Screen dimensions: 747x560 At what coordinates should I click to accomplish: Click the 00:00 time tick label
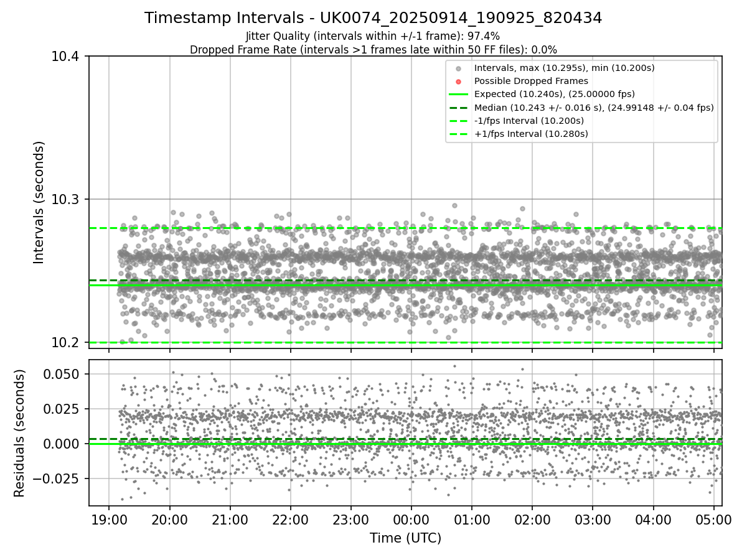pos(411,520)
